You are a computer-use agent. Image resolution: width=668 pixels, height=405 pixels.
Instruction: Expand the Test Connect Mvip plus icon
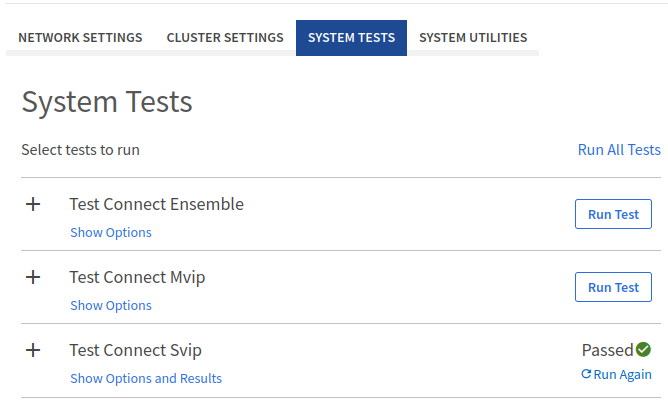coord(33,277)
